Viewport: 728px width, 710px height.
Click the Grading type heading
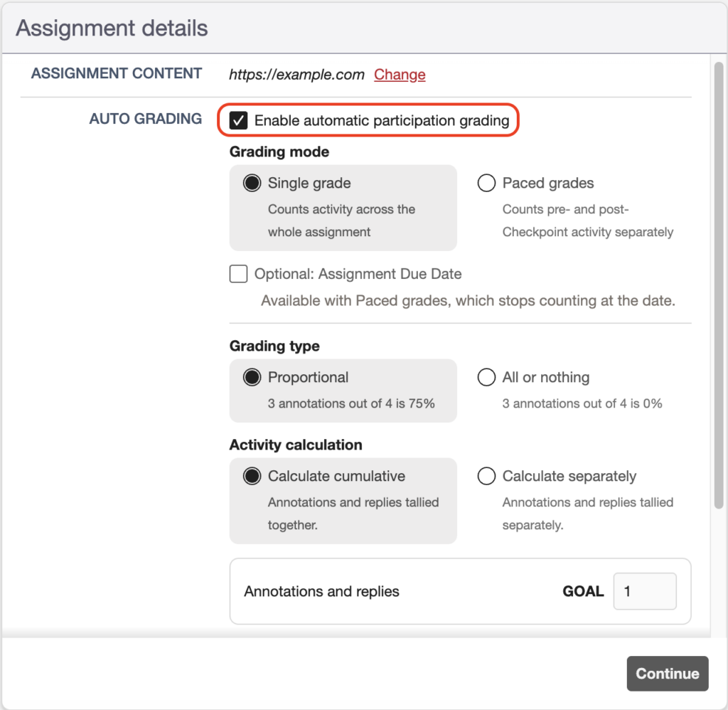274,346
